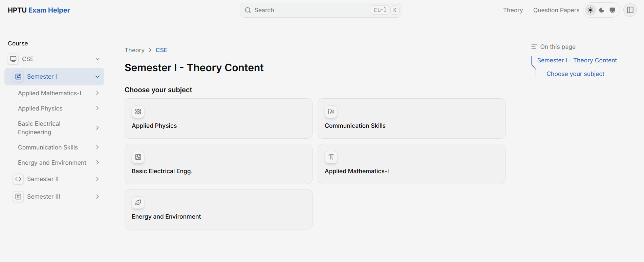The height and width of the screenshot is (262, 644).
Task: Jump to Choose your subject section link
Action: tap(575, 74)
